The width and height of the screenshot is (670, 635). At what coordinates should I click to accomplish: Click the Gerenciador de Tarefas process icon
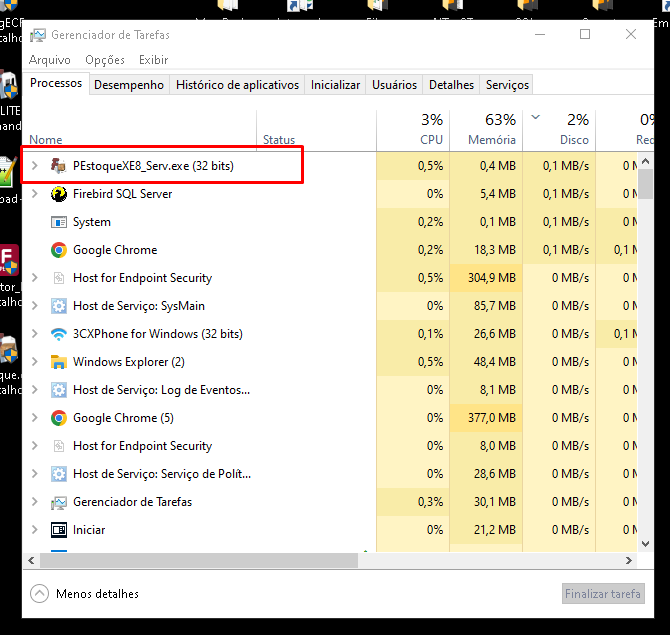59,502
